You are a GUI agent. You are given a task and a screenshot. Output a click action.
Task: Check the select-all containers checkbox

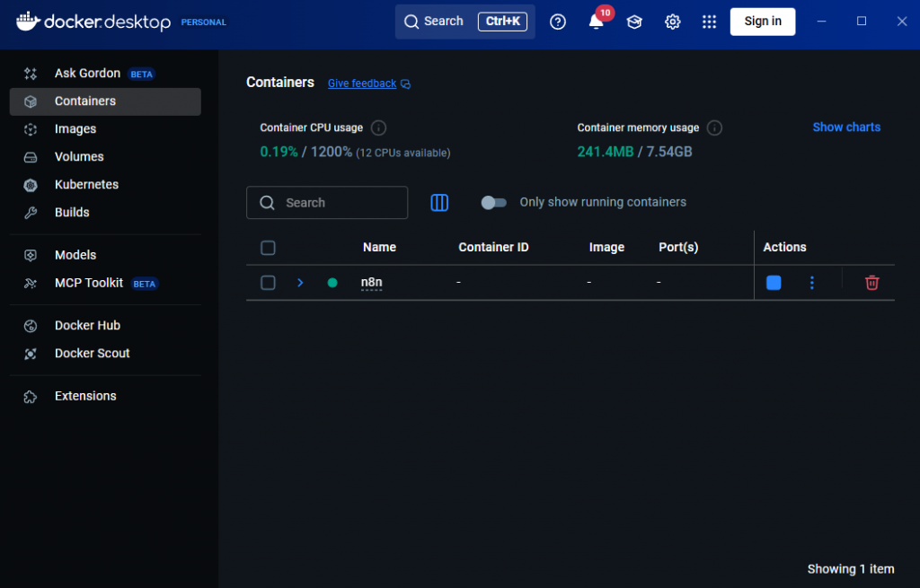(268, 248)
